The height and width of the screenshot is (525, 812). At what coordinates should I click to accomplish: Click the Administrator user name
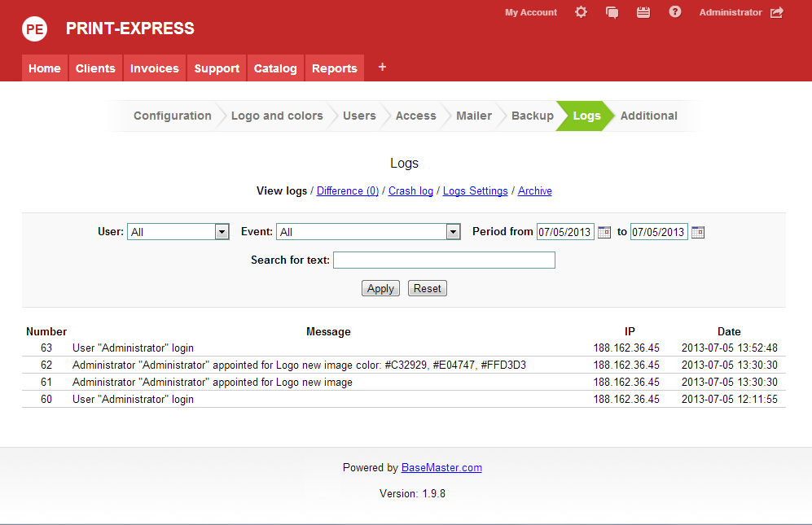(x=731, y=12)
